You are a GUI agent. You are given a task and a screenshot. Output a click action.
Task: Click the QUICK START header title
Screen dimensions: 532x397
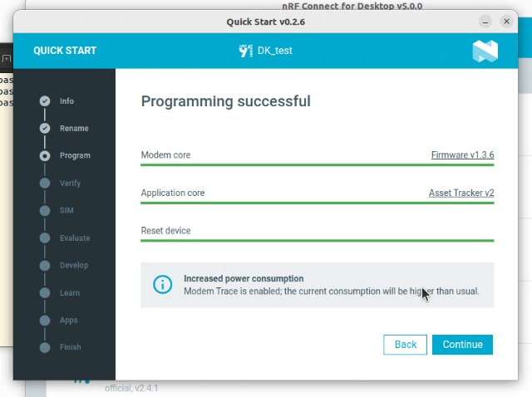click(65, 51)
